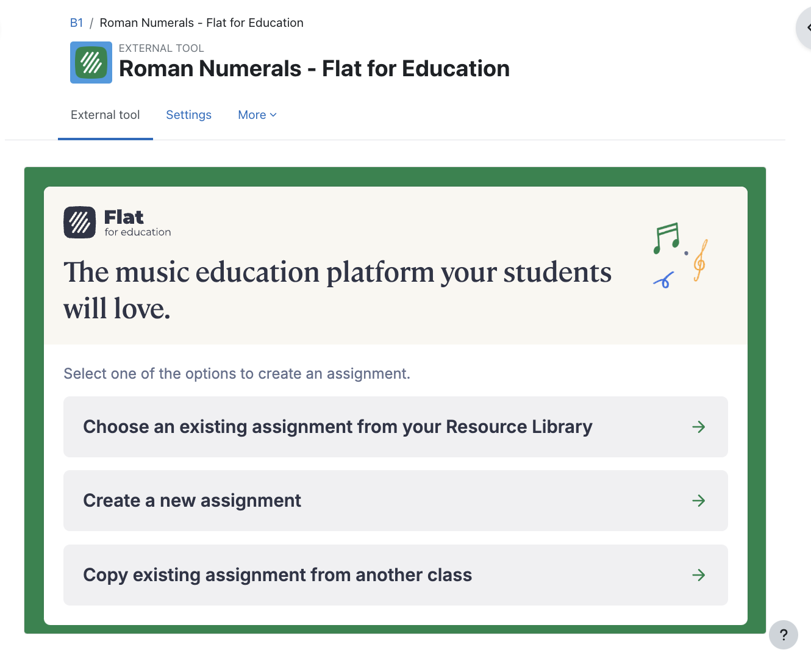811x672 pixels.
Task: Open the help question mark icon
Action: 784,635
